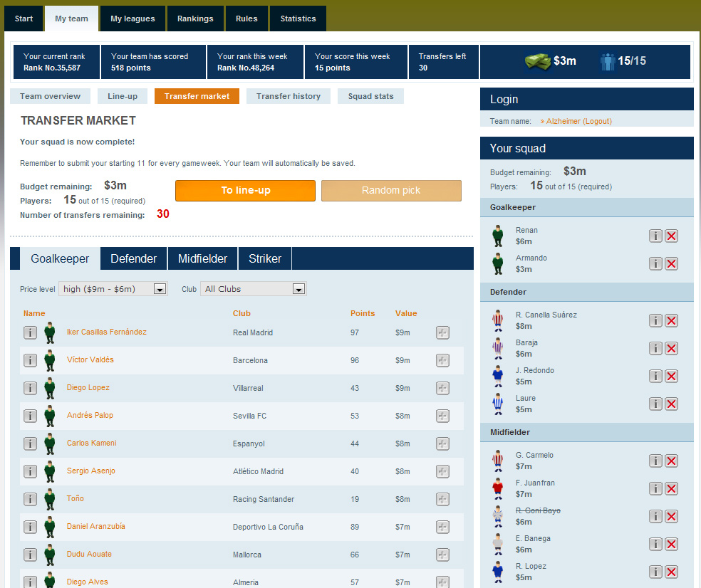The image size is (701, 588).
Task: Open Carlos Kameni player link
Action: point(92,443)
